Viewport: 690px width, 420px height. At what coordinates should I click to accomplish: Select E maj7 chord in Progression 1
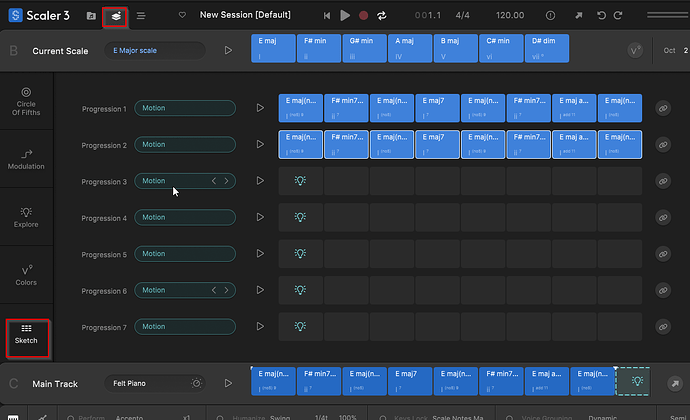(x=437, y=108)
